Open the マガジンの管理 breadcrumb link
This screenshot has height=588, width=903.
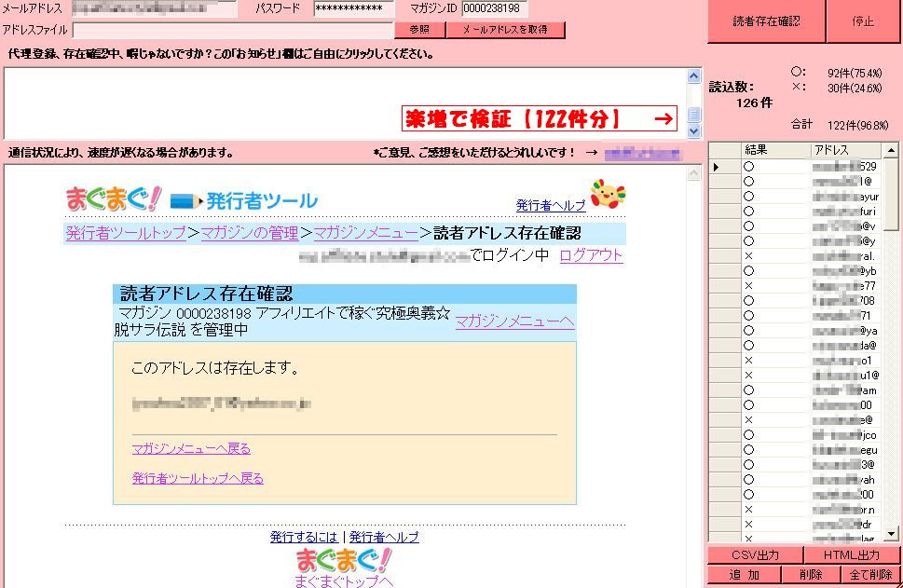[x=250, y=233]
